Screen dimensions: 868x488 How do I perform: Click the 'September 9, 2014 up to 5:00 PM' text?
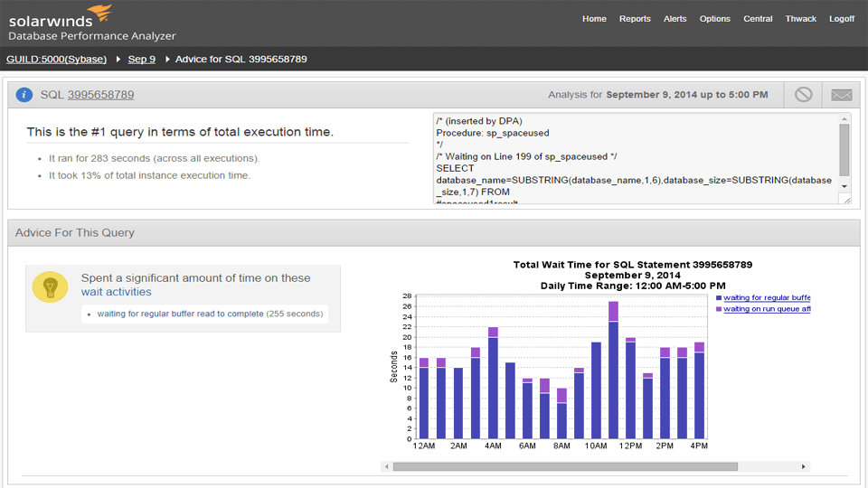[x=687, y=95]
